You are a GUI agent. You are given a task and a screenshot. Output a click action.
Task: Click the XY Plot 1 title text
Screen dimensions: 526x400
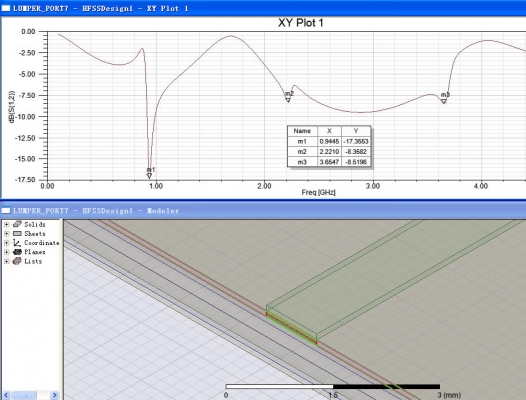[301, 23]
